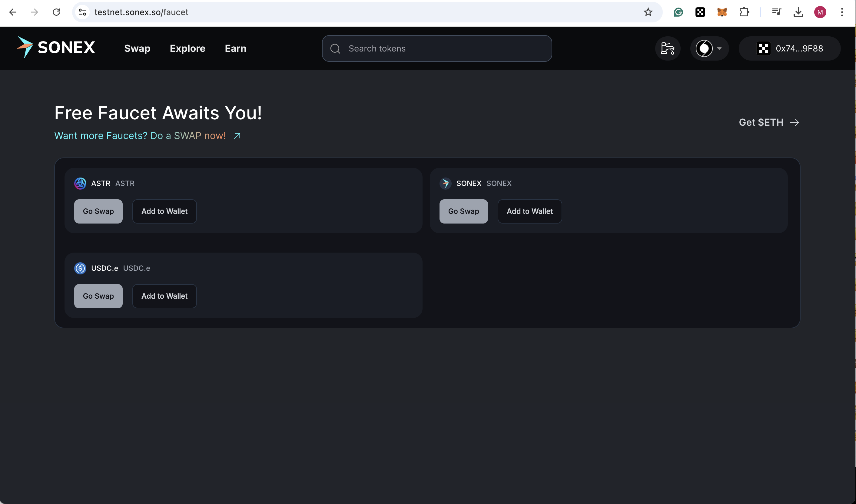Open the browser downloads icon
Image resolution: width=856 pixels, height=504 pixels.
798,12
